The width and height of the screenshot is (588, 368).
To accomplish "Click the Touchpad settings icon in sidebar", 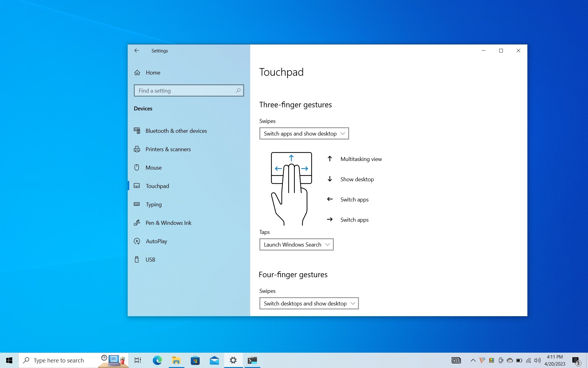I will click(136, 186).
